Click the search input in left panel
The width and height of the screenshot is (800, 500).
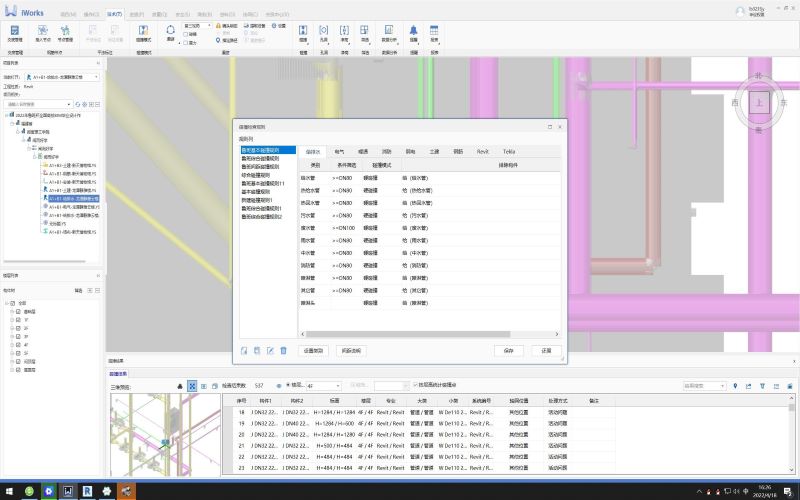(x=38, y=104)
